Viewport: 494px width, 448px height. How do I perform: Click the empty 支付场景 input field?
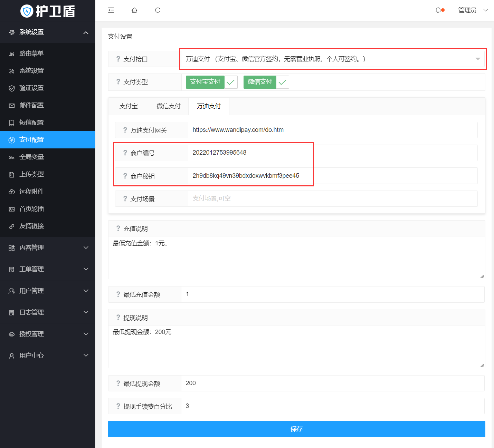point(333,199)
